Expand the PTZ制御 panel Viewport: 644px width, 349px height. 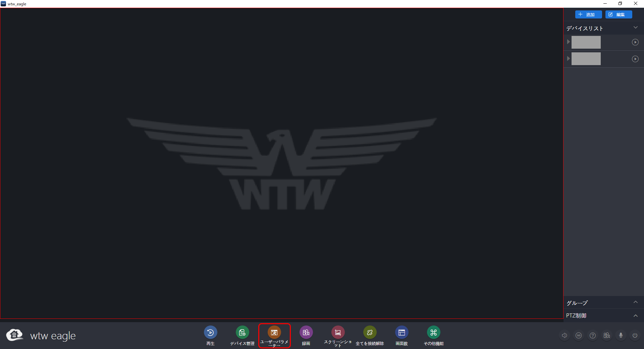[636, 316]
